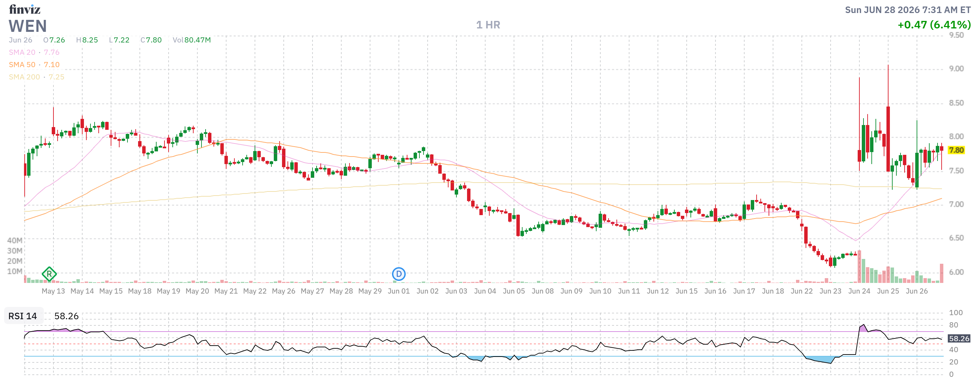This screenshot has width=980, height=385.
Task: Click the yellow 7.80 current price tag
Action: pos(956,150)
